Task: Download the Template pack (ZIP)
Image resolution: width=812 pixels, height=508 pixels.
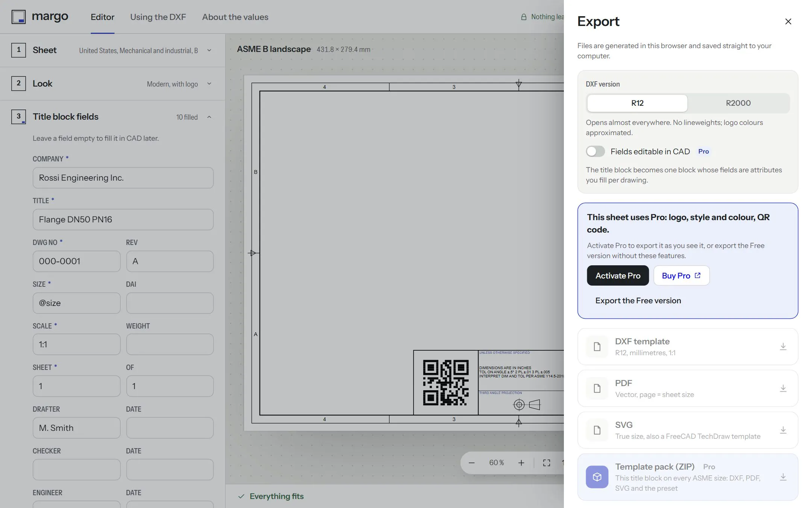Action: tap(688, 477)
